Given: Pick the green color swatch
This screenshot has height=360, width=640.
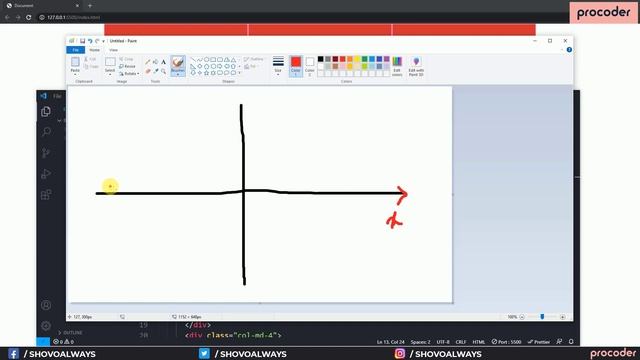Looking at the screenshot, I should 364,59.
